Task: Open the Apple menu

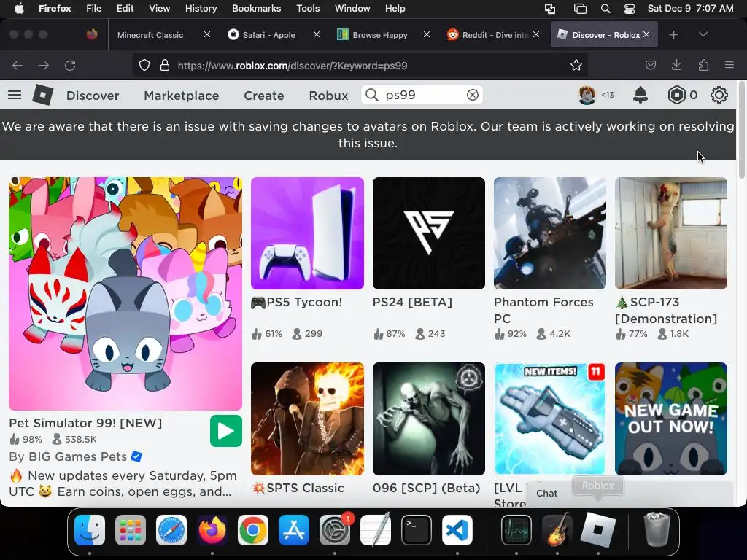Action: pos(19,9)
